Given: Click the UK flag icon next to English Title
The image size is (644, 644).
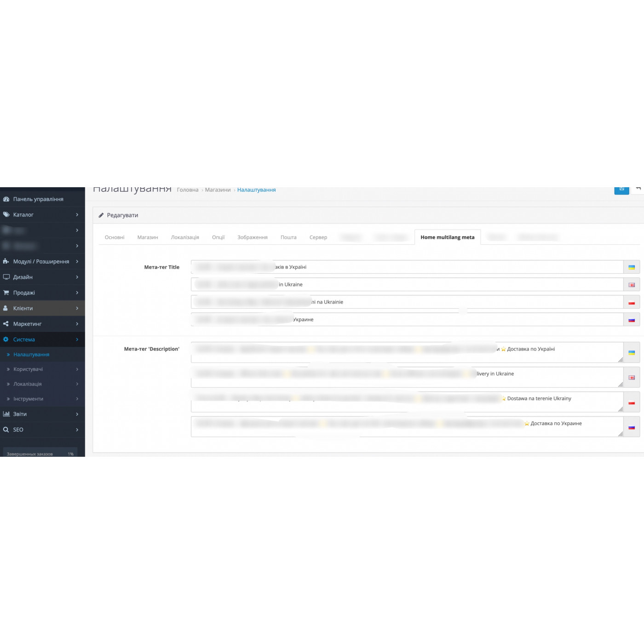Looking at the screenshot, I should pyautogui.click(x=632, y=284).
